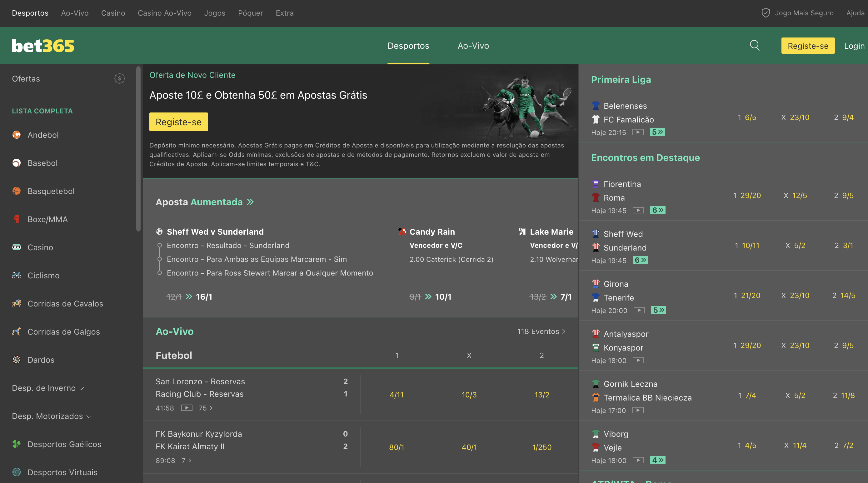
Task: Select the Basebol ball icon
Action: [x=17, y=163]
